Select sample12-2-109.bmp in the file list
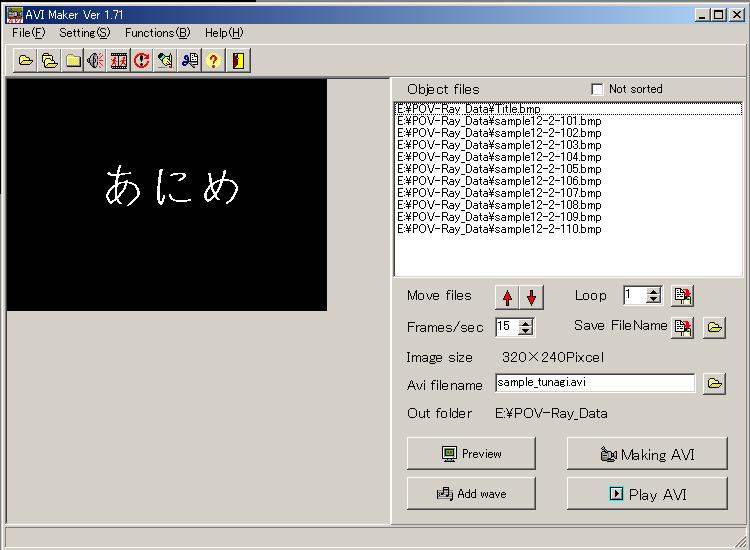The width and height of the screenshot is (750, 550). (568, 217)
